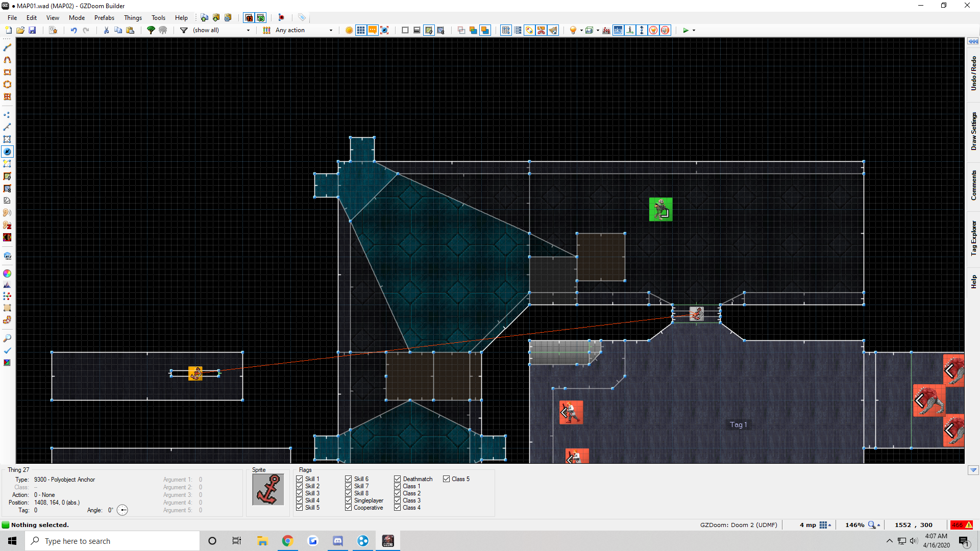Toggle the Skill 3 checkbox
Screen dimensions: 980x551
(300, 493)
